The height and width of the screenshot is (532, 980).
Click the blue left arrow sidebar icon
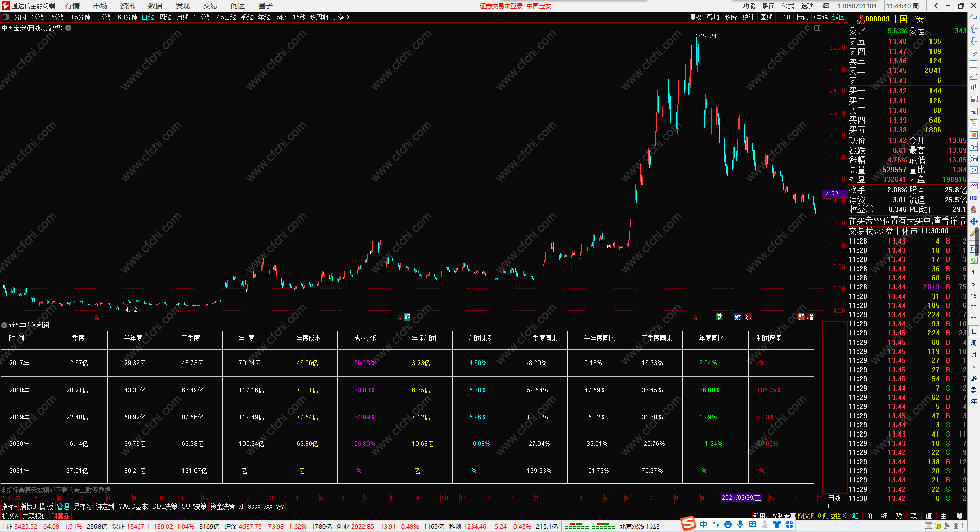point(974,17)
